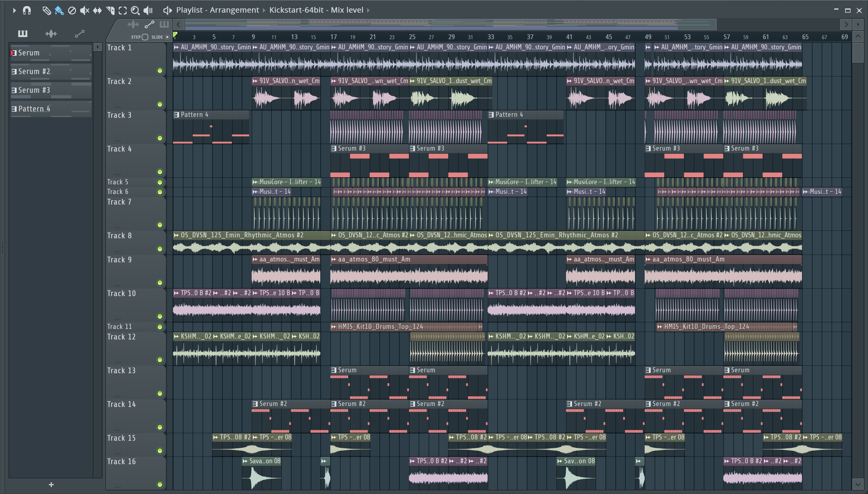
Task: Click speaker icon before Playlist title
Action: pos(167,10)
